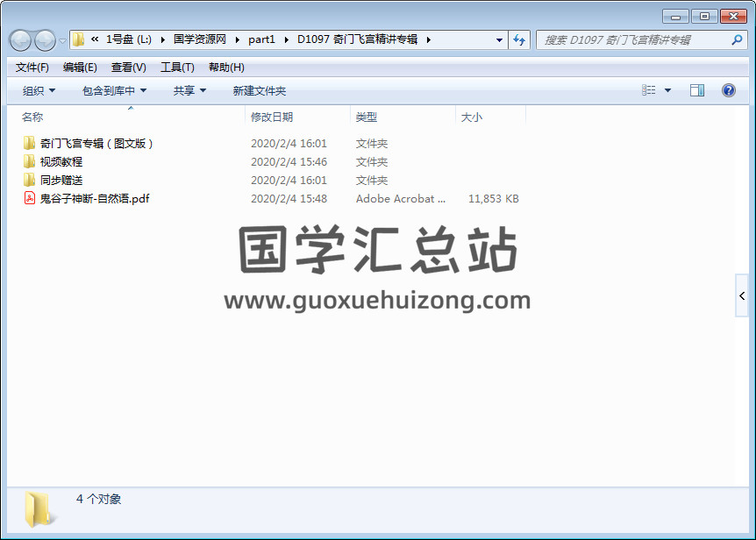Select the 视频教程 folder icon
The image size is (756, 540).
29,162
